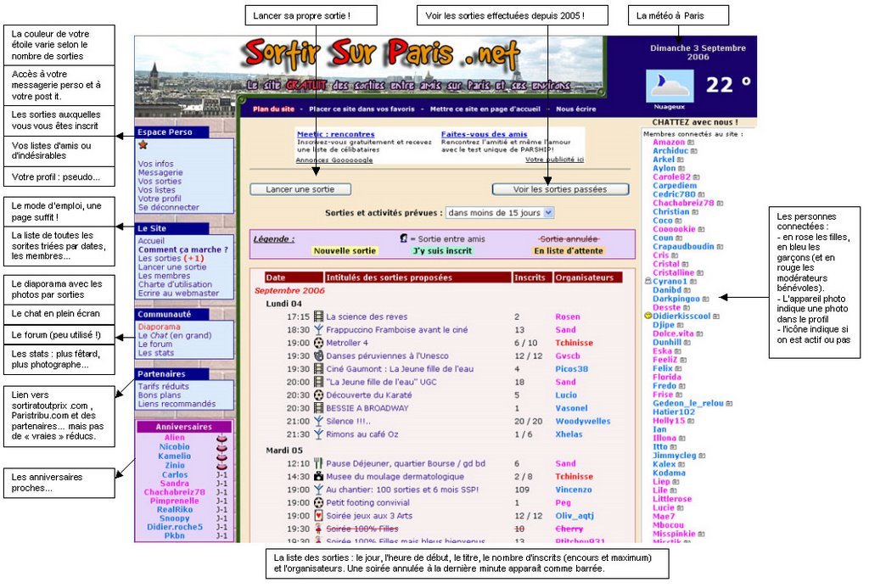Click Nous écrire in top bar
869x588 pixels.
tap(576, 109)
